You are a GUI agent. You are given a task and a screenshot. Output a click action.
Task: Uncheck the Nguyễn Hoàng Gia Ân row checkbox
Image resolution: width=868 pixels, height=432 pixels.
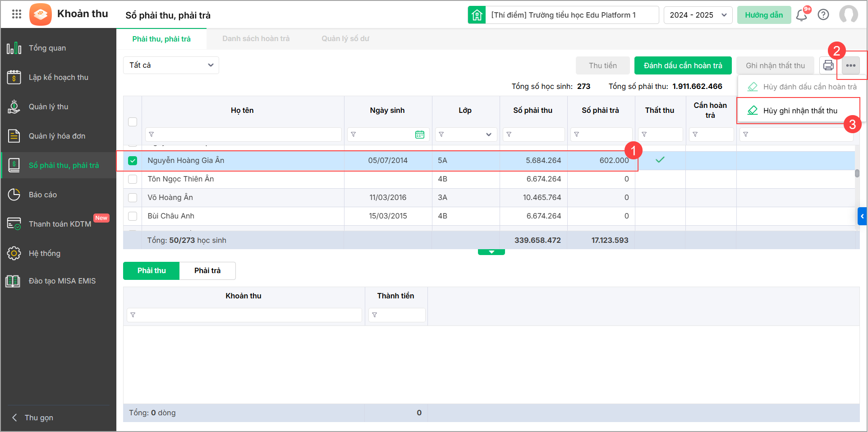point(133,161)
